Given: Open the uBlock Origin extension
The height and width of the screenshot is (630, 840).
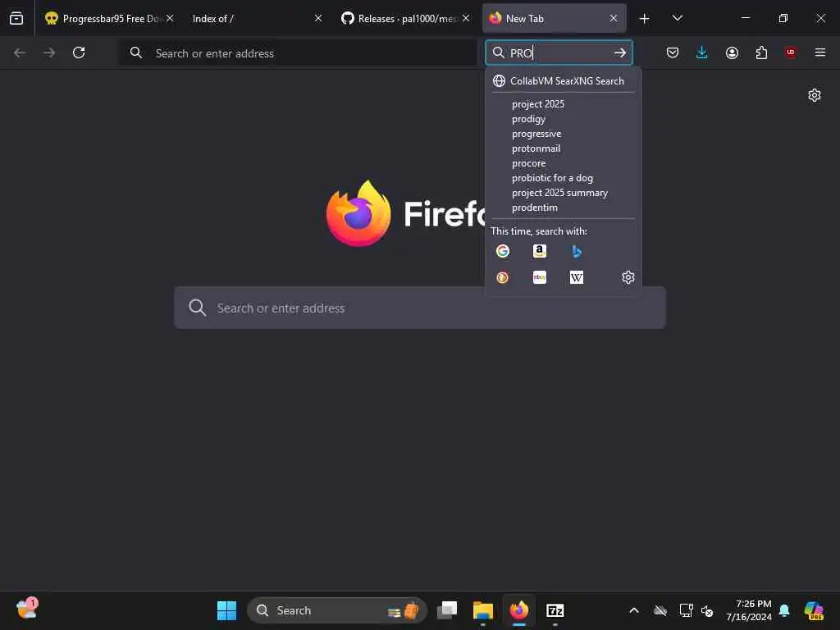Looking at the screenshot, I should click(x=791, y=52).
